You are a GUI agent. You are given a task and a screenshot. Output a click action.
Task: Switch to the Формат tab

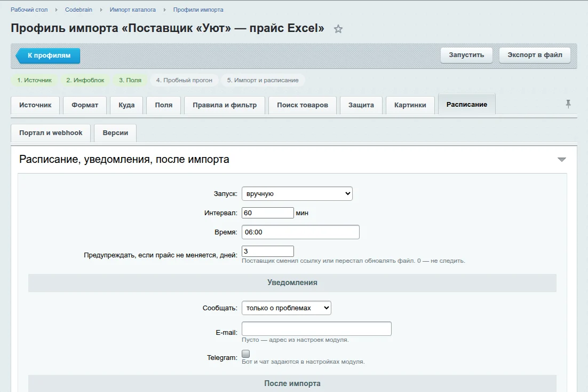click(x=85, y=105)
